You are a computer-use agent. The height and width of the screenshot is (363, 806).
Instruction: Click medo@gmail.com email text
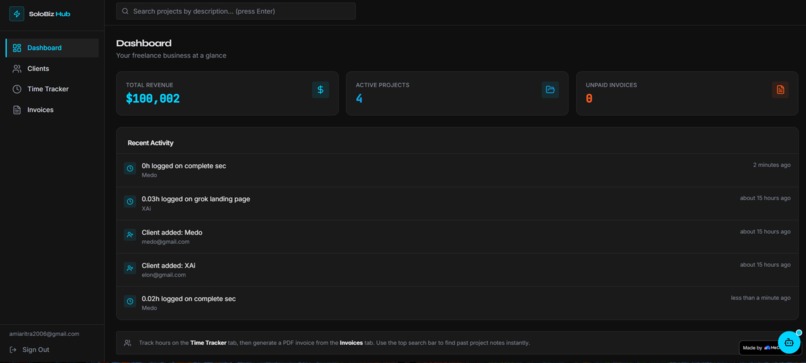[166, 242]
